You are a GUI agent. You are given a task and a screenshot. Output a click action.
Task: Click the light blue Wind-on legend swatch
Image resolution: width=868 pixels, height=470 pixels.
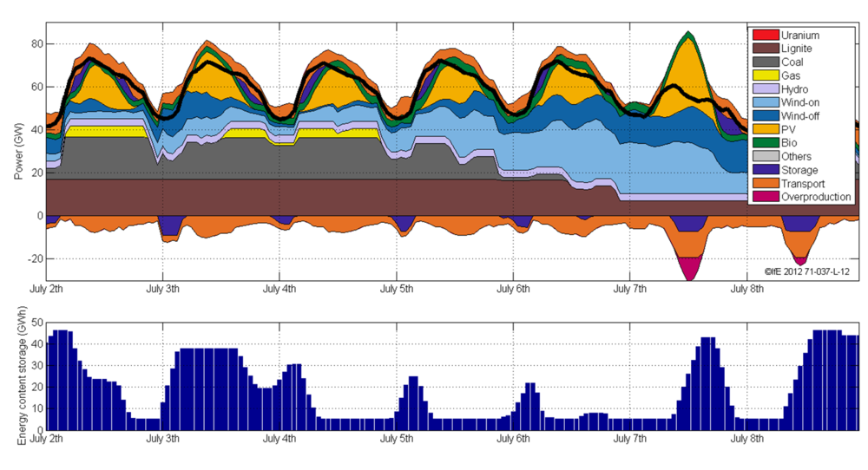click(766, 102)
